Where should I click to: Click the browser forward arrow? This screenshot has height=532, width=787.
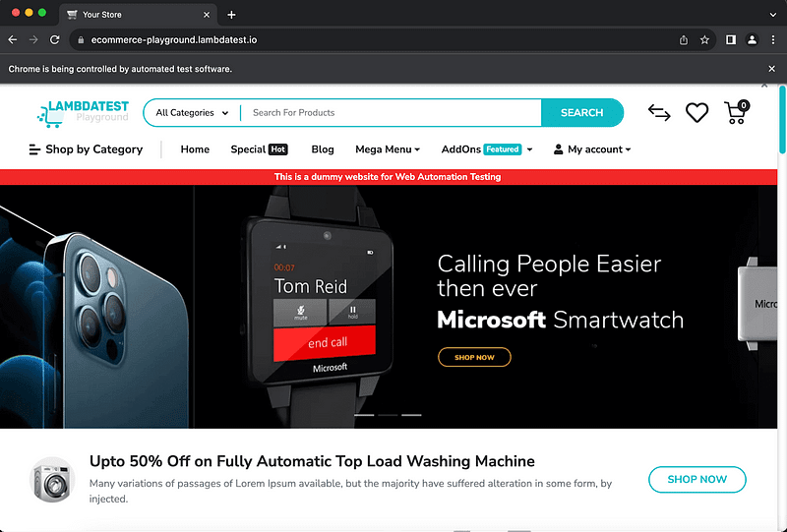(33, 39)
